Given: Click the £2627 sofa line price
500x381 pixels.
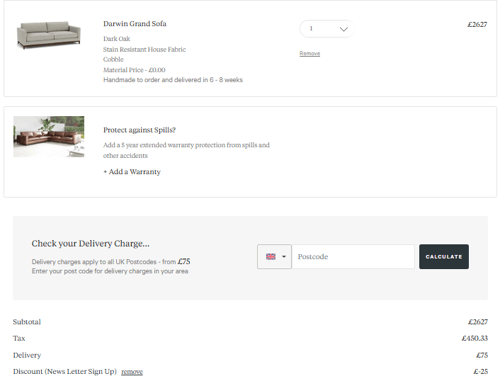Looking at the screenshot, I should [477, 24].
